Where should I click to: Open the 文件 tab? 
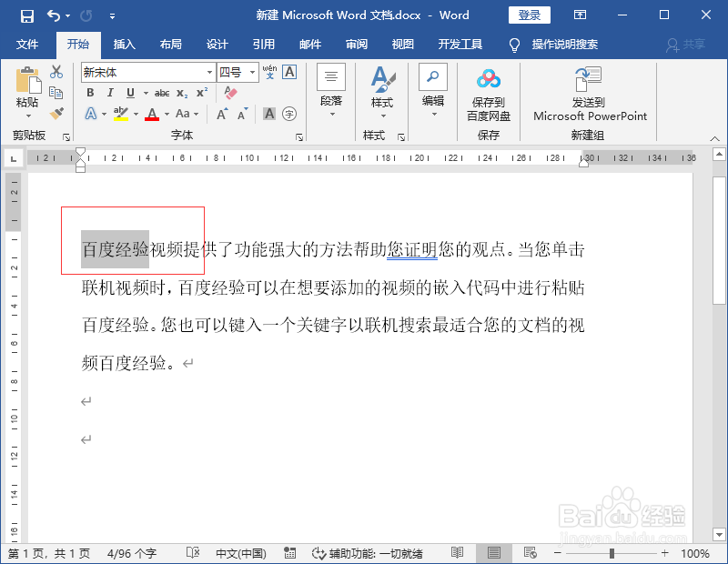point(27,44)
